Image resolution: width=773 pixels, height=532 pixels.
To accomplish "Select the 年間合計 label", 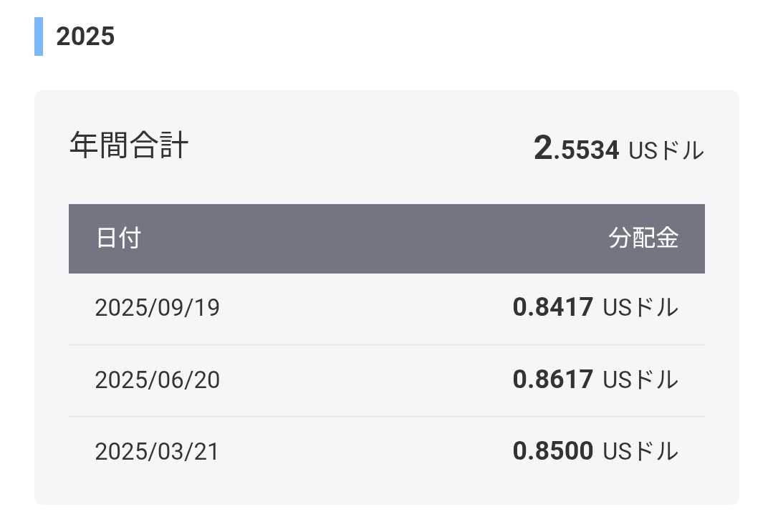I will click(129, 146).
